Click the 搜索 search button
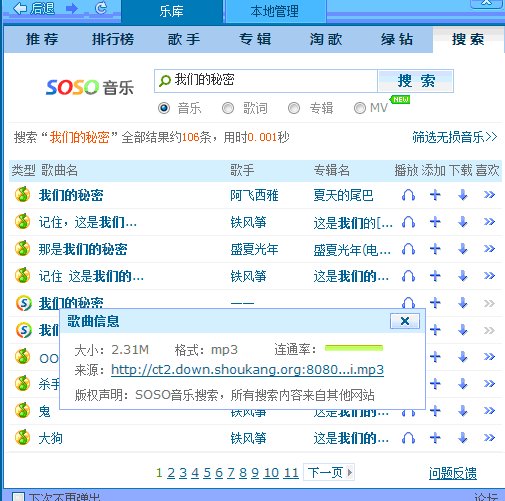 tap(416, 81)
